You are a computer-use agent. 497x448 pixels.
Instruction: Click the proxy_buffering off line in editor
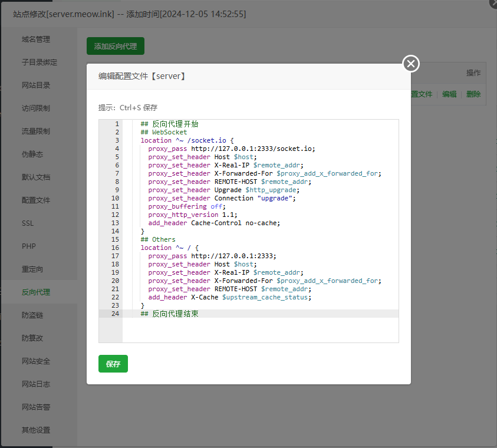coord(186,206)
